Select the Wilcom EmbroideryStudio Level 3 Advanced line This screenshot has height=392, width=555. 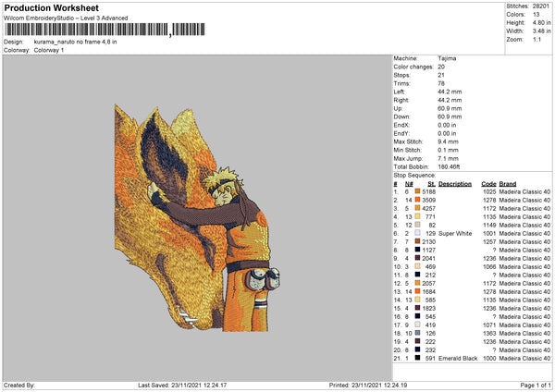pyautogui.click(x=66, y=18)
